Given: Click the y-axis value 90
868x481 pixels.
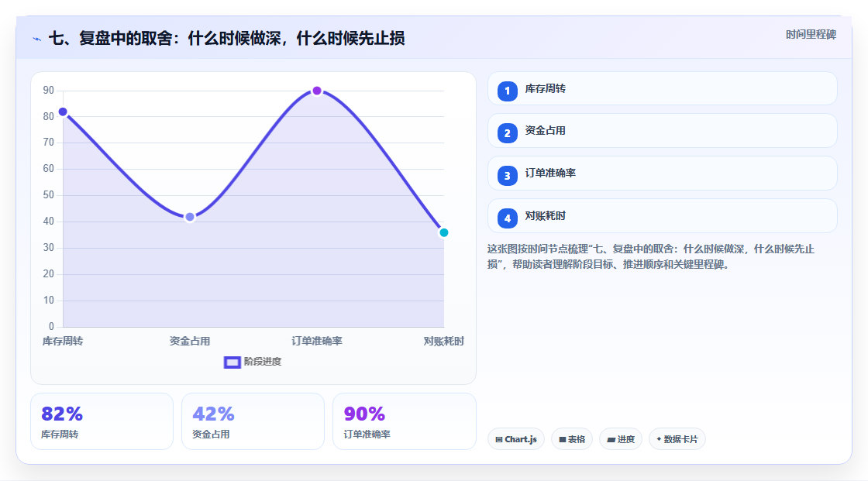Looking at the screenshot, I should (x=49, y=90).
